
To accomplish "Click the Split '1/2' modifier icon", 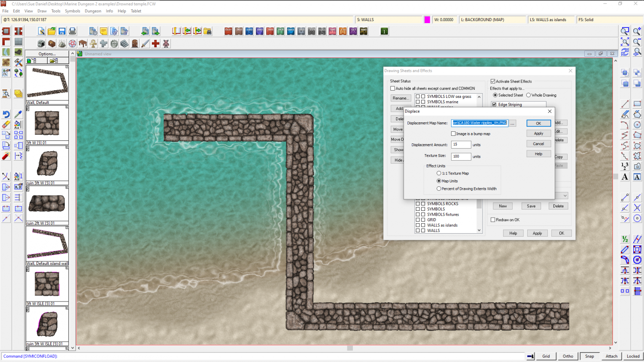I will 625,239.
